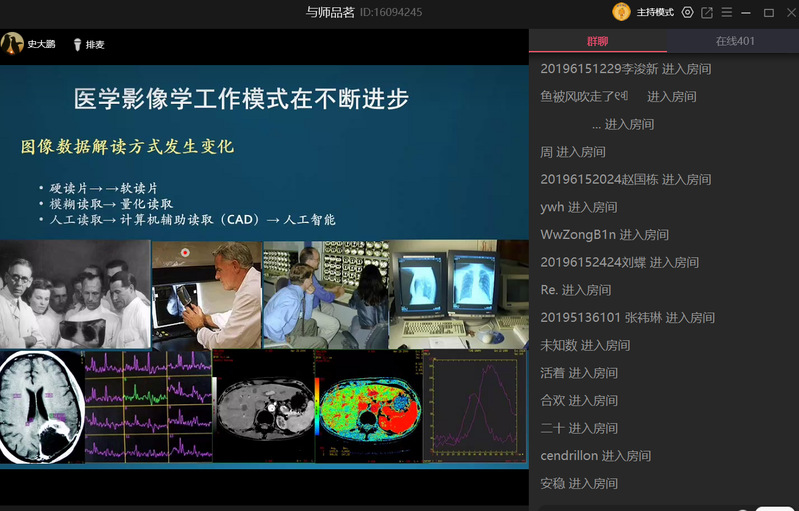The image size is (799, 511).
Task: Click presenter name 史大鹏
Action: pyautogui.click(x=40, y=44)
